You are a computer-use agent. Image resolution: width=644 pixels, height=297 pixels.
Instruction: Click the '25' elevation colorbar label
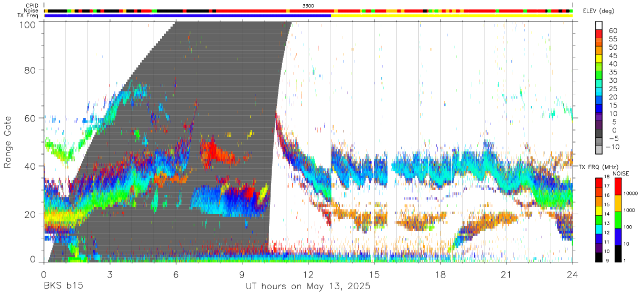[x=613, y=89]
